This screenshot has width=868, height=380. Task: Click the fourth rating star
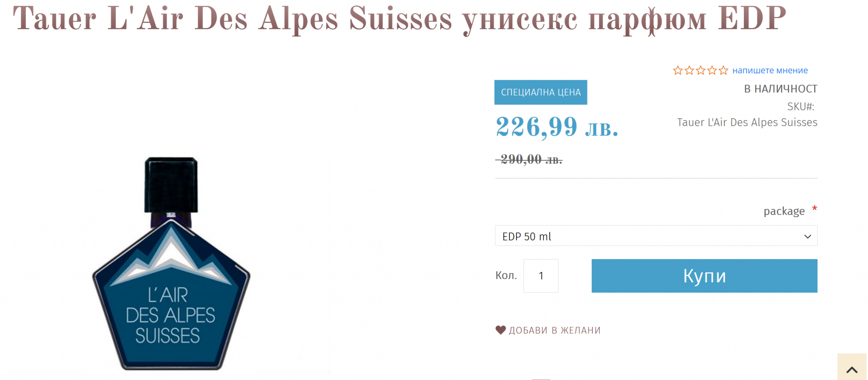tap(712, 70)
